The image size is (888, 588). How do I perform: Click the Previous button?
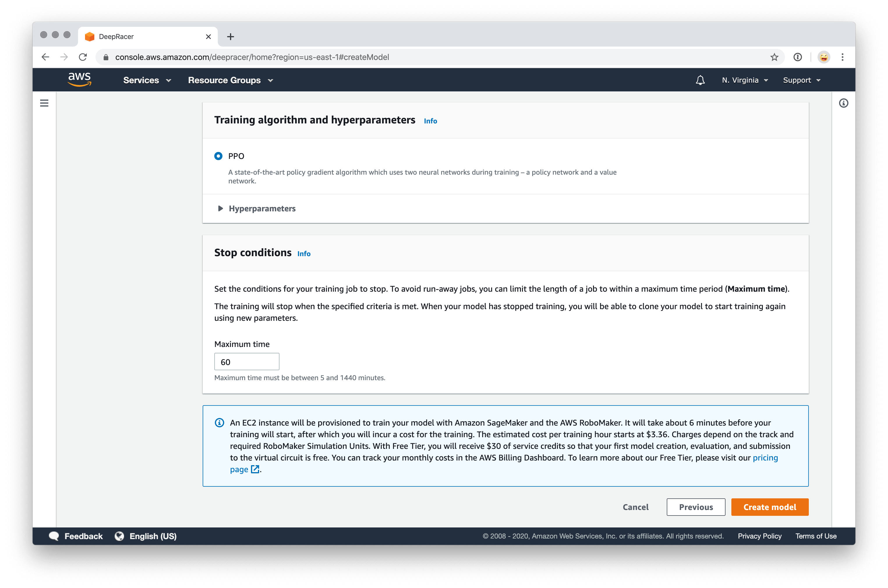(x=696, y=507)
